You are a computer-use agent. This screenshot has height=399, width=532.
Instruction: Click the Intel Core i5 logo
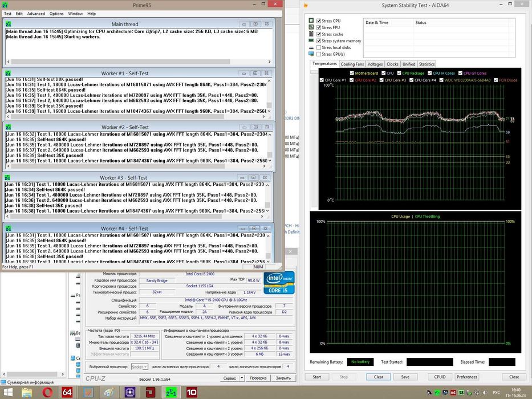[279, 282]
